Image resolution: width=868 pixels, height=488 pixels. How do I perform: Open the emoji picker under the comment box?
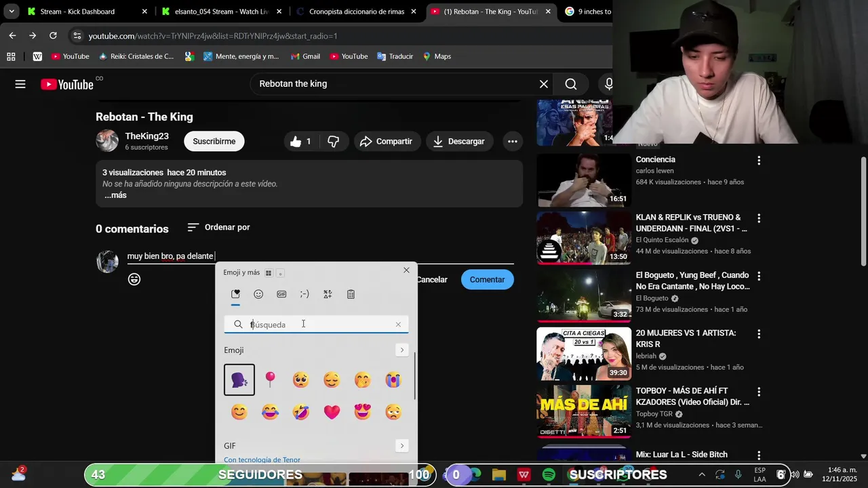pyautogui.click(x=134, y=279)
